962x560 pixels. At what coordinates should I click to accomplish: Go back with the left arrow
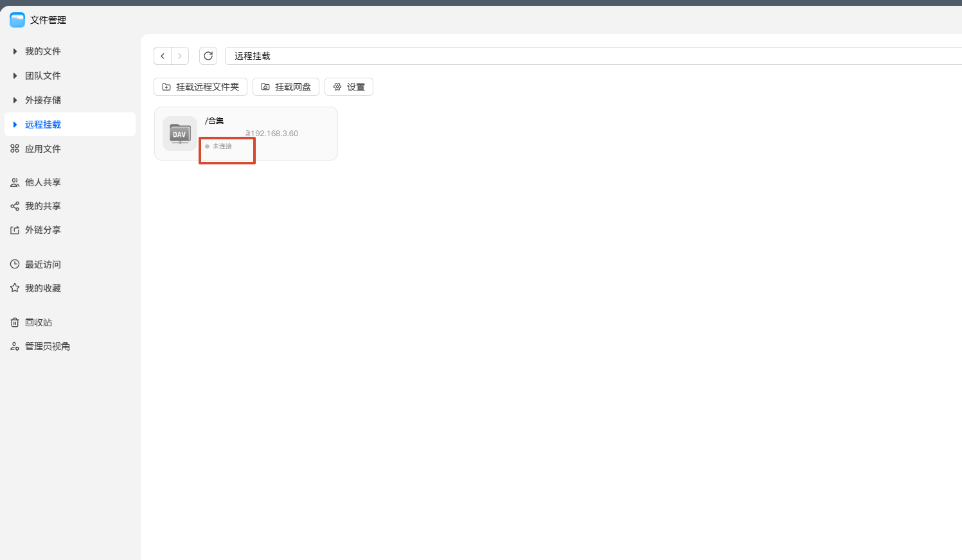tap(163, 56)
